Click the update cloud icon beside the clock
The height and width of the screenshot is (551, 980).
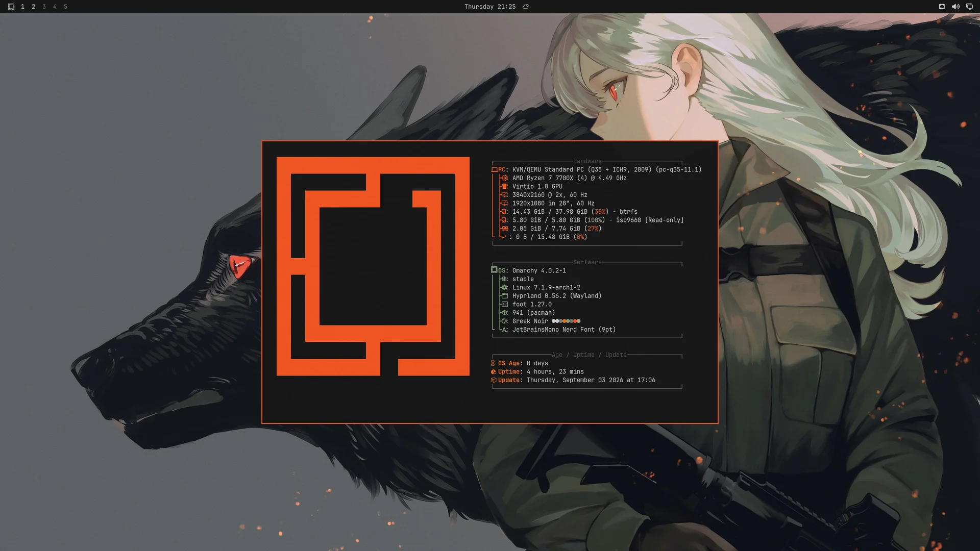coord(526,7)
